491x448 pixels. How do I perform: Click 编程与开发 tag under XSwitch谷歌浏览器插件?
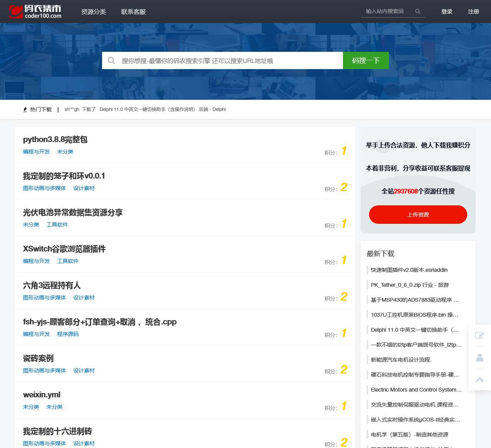pyautogui.click(x=36, y=261)
